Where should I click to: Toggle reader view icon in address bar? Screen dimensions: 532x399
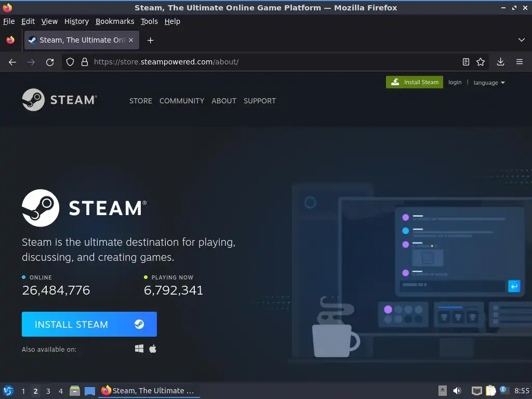click(x=466, y=62)
